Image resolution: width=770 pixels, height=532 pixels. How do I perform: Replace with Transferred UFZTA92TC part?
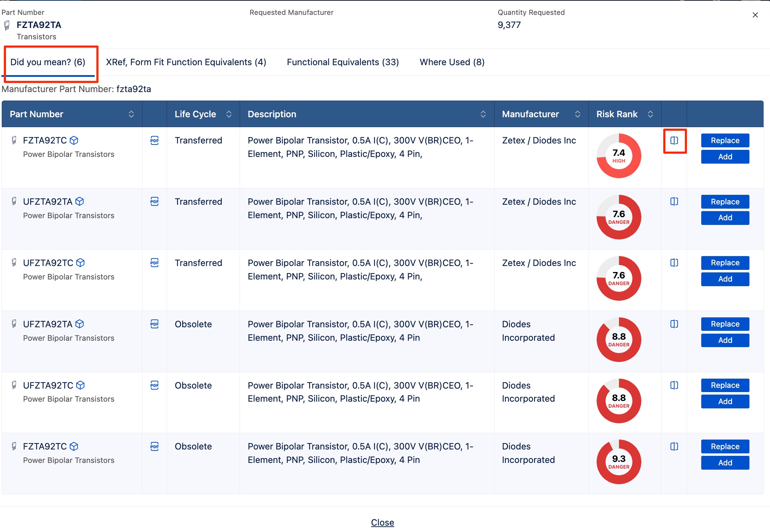click(x=725, y=263)
